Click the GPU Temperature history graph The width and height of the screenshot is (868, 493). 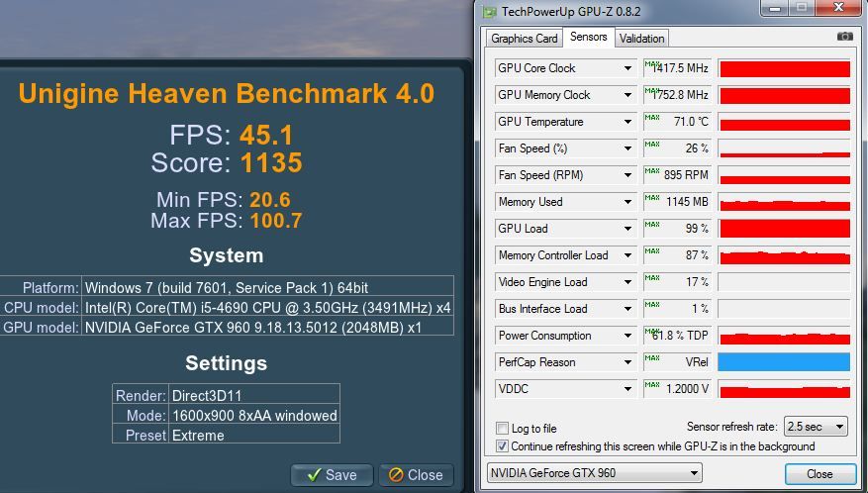[x=784, y=122]
